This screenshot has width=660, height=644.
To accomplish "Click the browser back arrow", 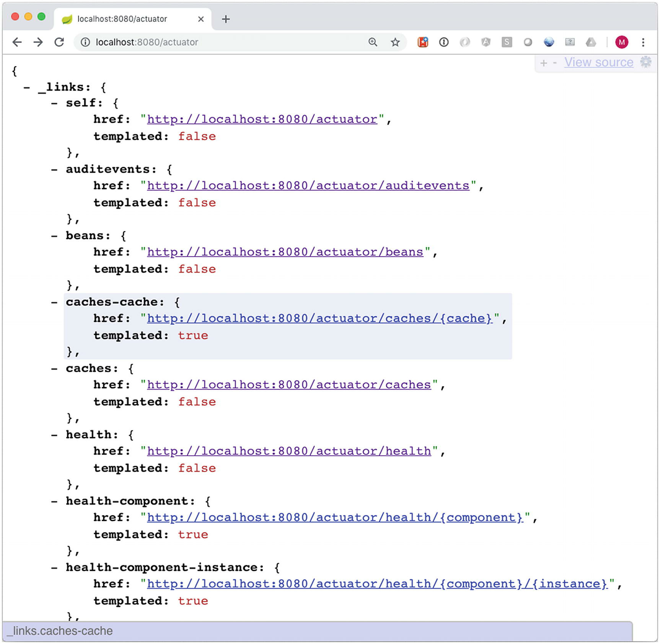I will click(x=17, y=42).
